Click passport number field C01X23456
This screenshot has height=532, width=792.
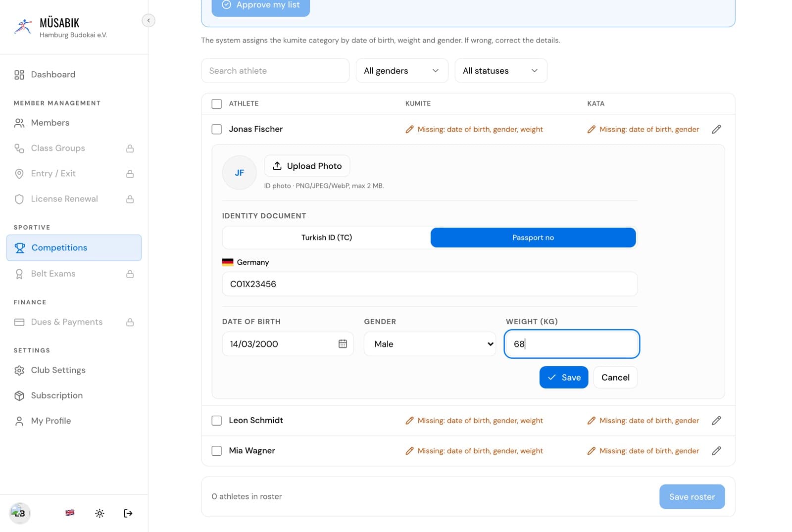point(430,284)
